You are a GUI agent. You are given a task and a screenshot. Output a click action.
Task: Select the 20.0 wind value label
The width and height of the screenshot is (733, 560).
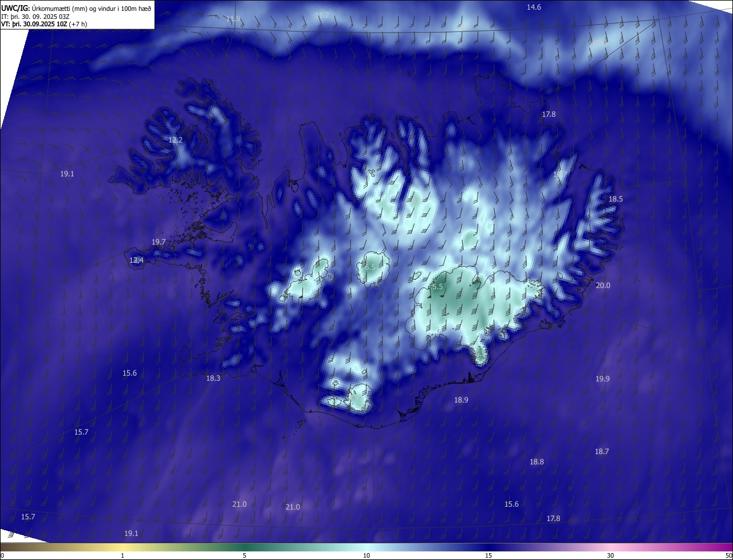(603, 286)
